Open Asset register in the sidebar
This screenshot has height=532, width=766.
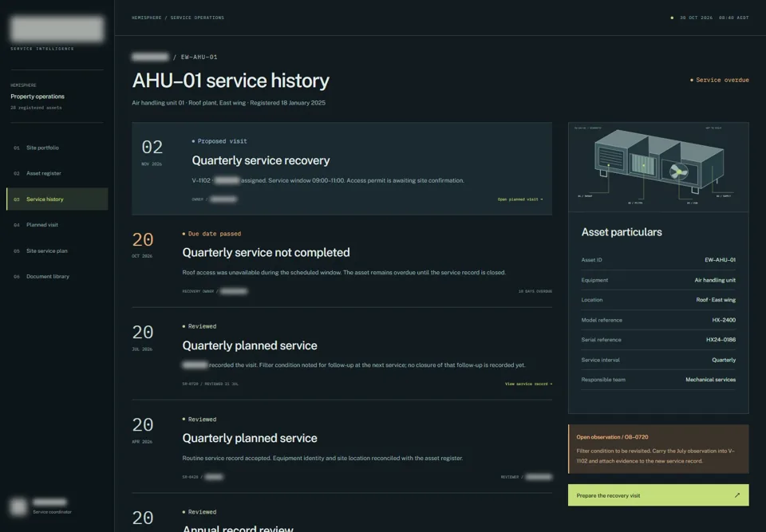[57, 173]
